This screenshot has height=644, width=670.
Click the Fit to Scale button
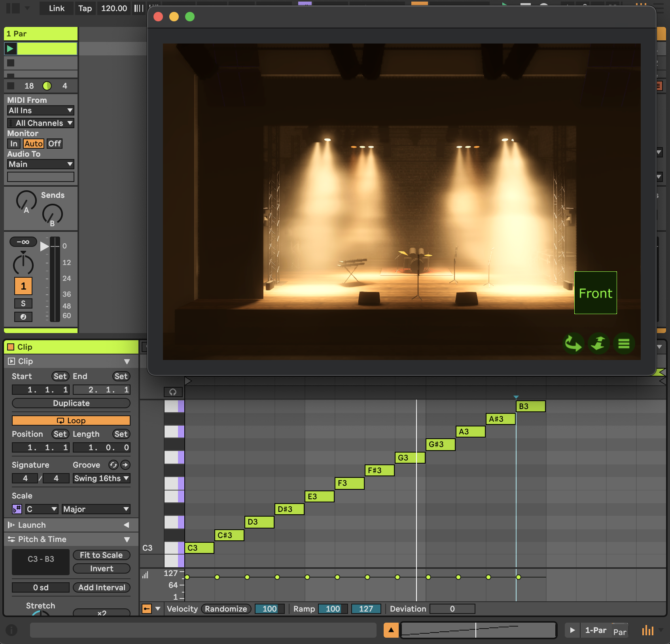tap(102, 555)
